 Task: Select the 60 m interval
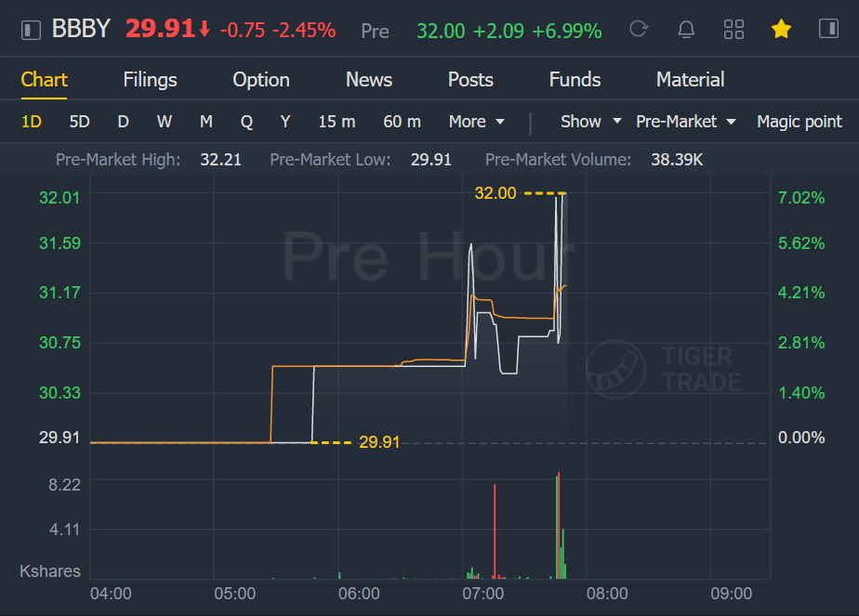[x=403, y=122]
